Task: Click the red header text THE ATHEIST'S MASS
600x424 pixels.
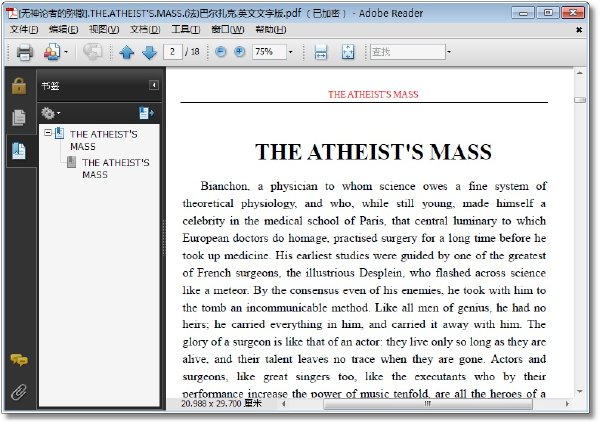Action: point(373,95)
